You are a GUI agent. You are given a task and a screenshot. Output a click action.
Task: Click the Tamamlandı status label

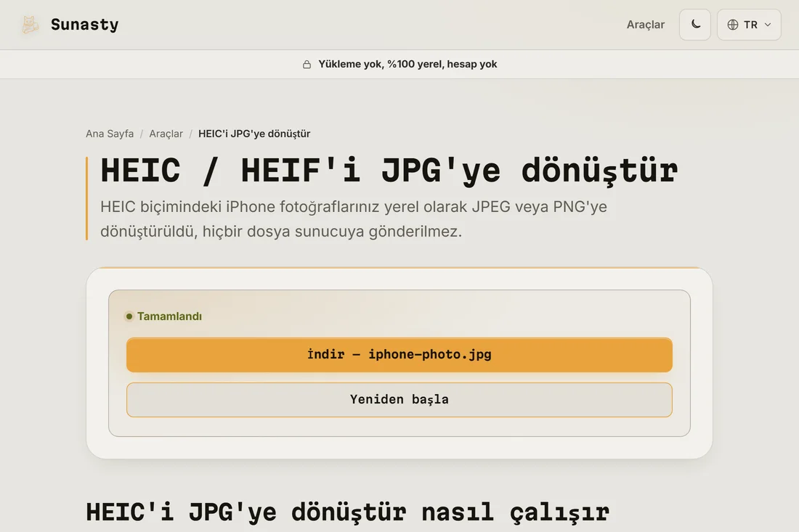(x=169, y=316)
